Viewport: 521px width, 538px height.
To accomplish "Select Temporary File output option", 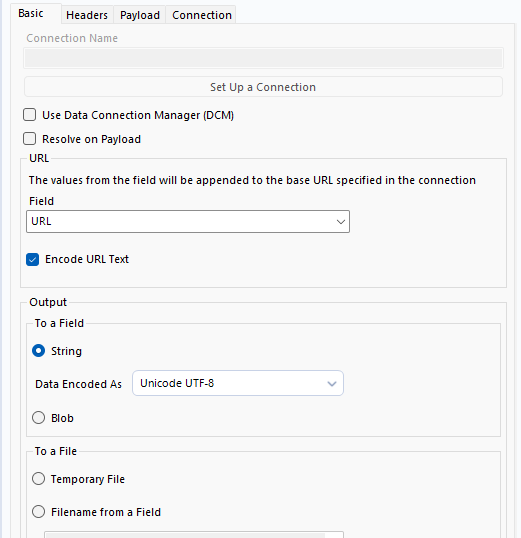I will [38, 478].
